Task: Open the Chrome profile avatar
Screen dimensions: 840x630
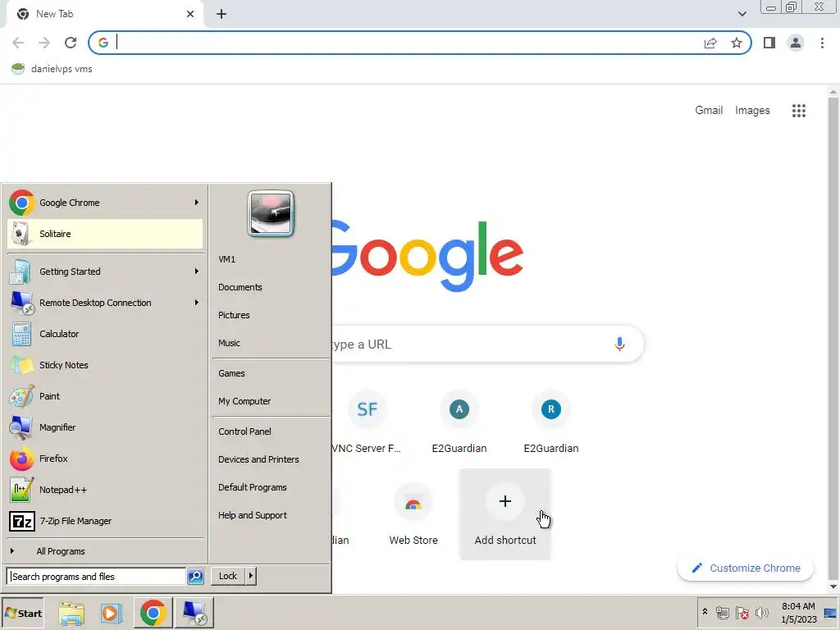Action: 796,43
